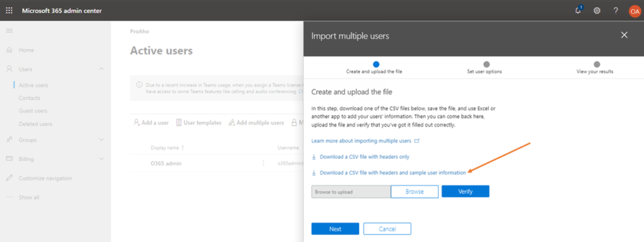The width and height of the screenshot is (644, 242).
Task: Click the Show all ellipsis icon
Action: pos(9,197)
